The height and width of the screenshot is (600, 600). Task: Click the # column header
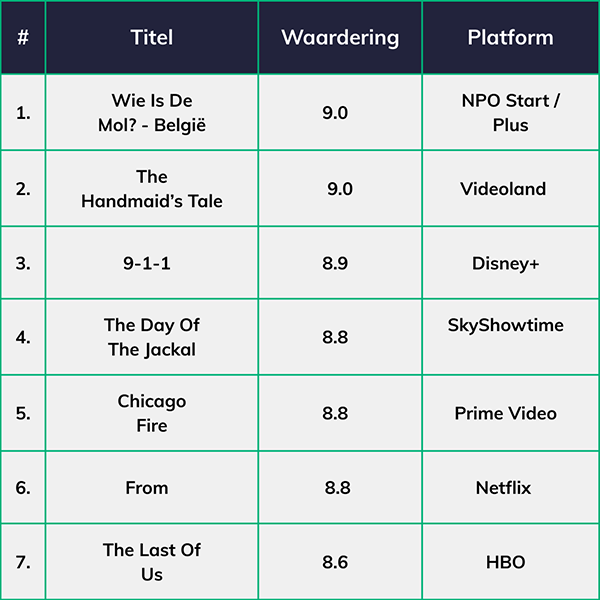click(23, 38)
